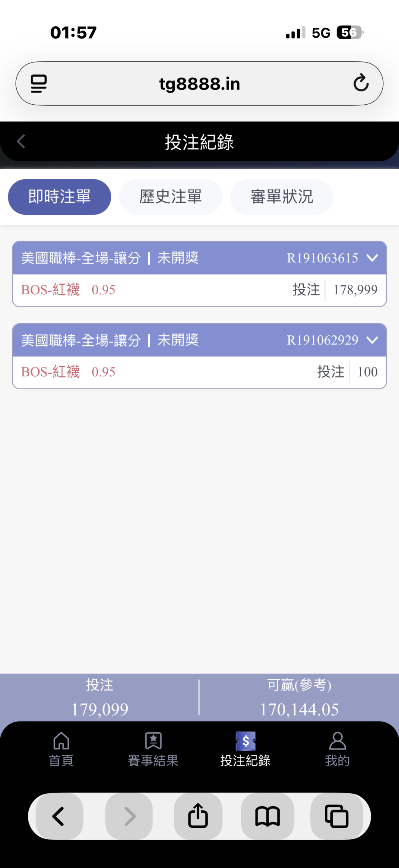399x868 pixels.
Task: Open the bet row with 100 stake
Action: [x=199, y=372]
